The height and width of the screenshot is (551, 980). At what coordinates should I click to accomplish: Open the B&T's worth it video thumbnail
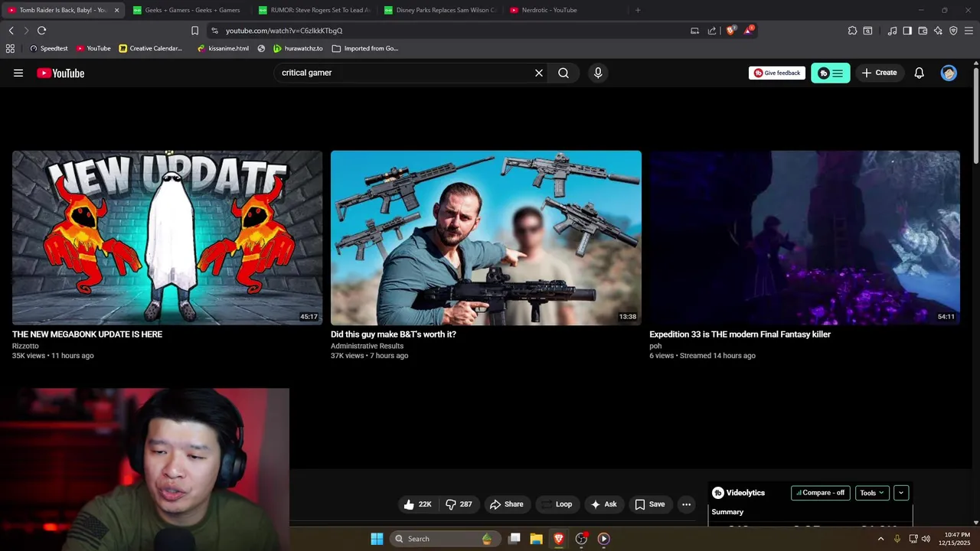pyautogui.click(x=486, y=238)
